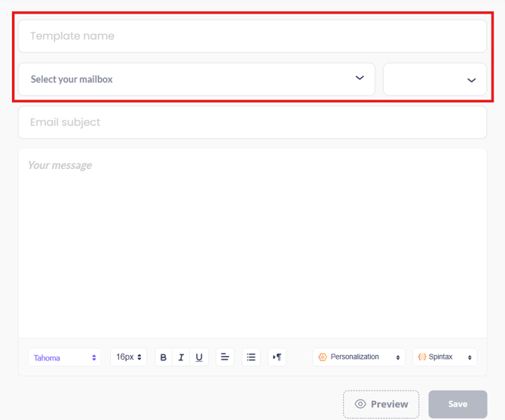Toggle underline formatting
Screen dimensions: 505x420
(199, 357)
